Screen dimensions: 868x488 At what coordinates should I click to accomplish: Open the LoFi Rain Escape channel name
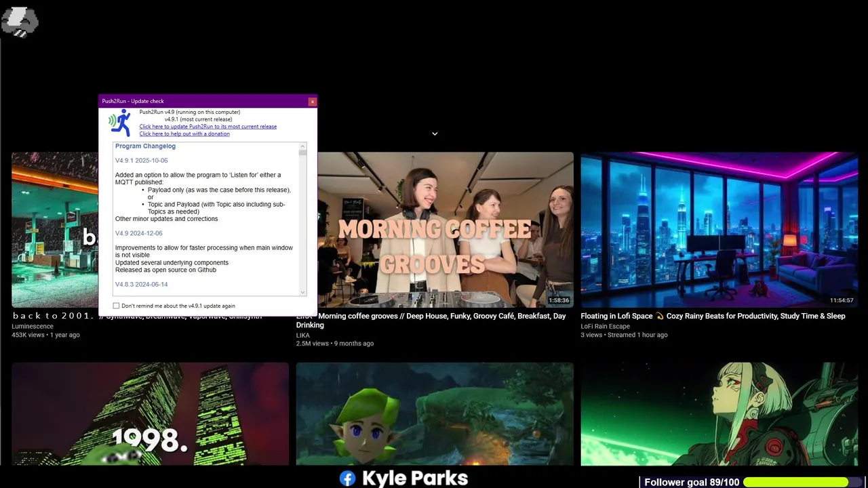606,326
